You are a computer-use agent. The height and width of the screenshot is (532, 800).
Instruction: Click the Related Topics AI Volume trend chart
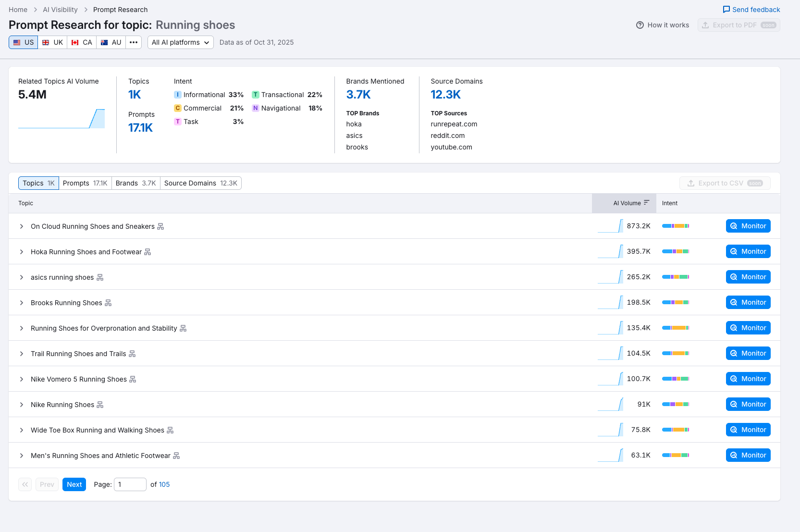(62, 119)
